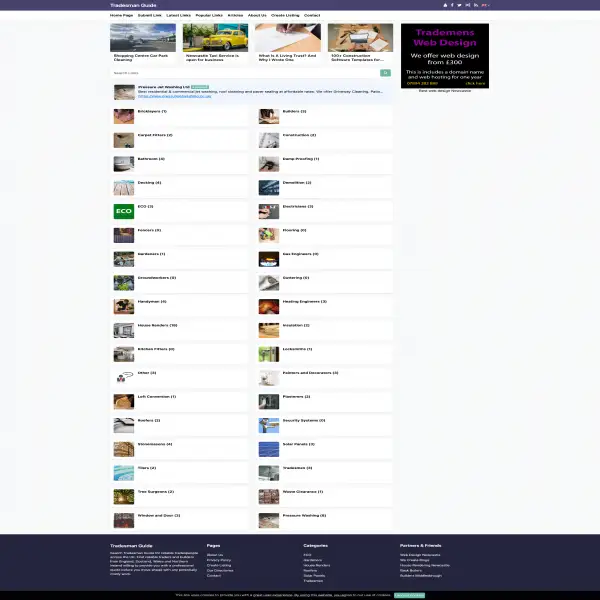Click the green search submit button
The width and height of the screenshot is (600, 600).
[x=385, y=73]
